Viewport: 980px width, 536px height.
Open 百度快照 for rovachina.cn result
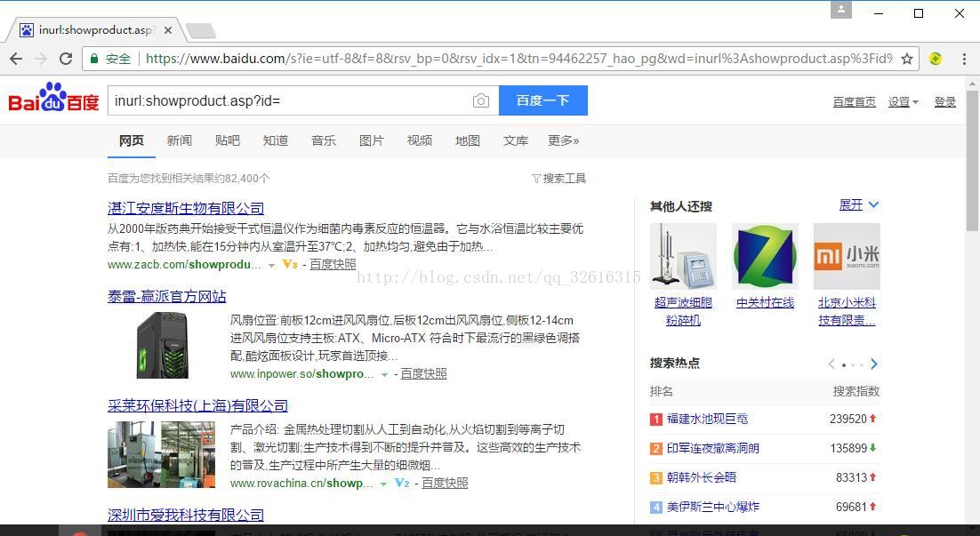(445, 483)
